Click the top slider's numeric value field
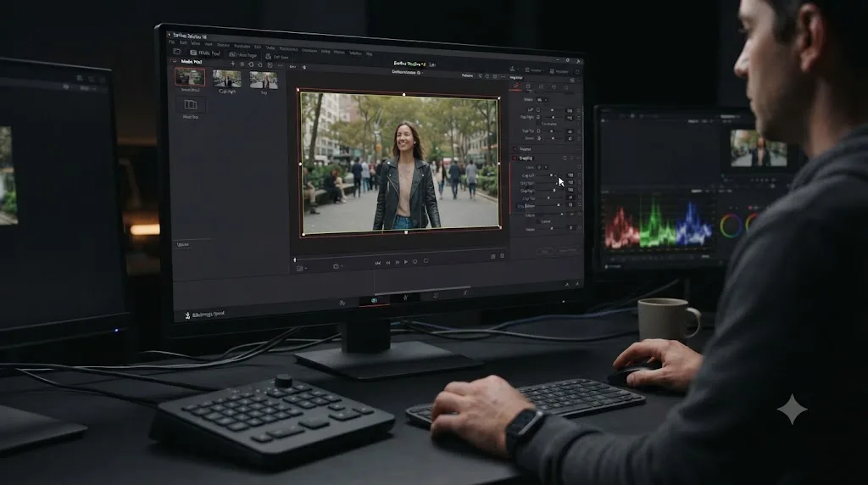The height and width of the screenshot is (485, 868). [x=570, y=111]
